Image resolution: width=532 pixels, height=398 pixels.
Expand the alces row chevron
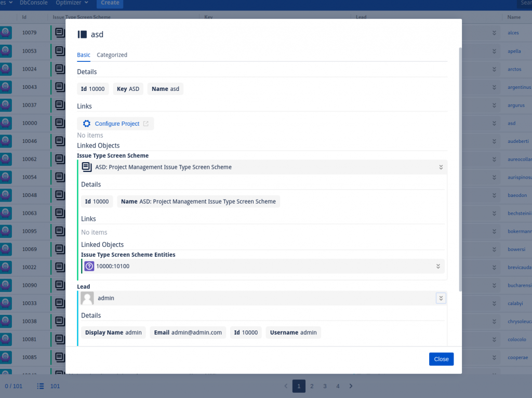(x=494, y=33)
